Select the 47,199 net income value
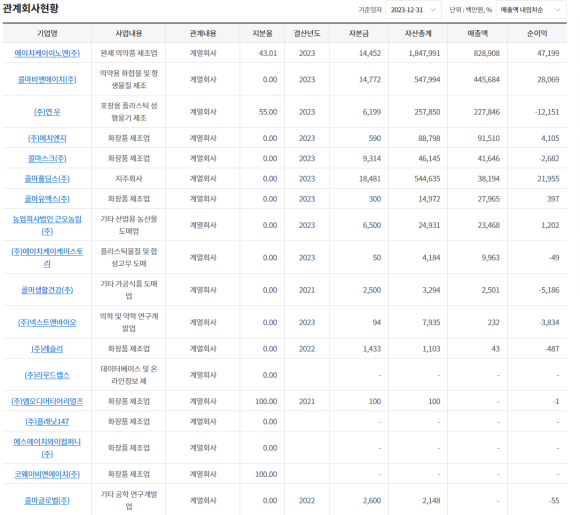 point(548,53)
